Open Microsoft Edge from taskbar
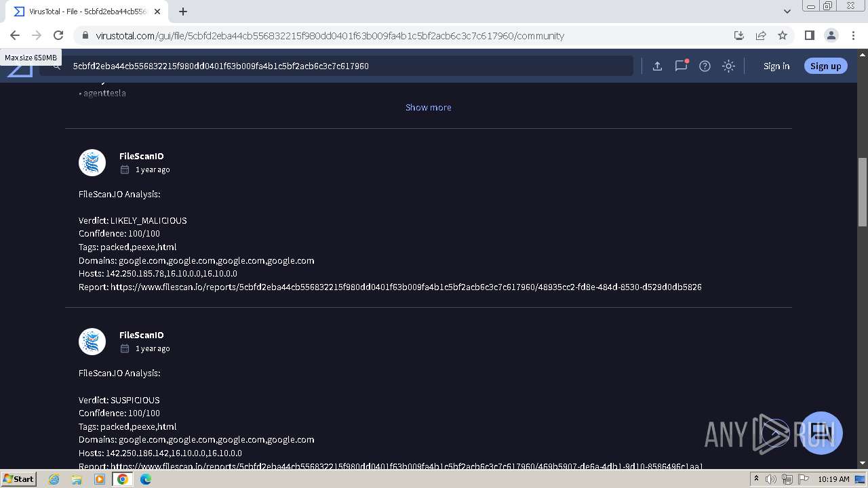The height and width of the screenshot is (488, 868). tap(146, 479)
